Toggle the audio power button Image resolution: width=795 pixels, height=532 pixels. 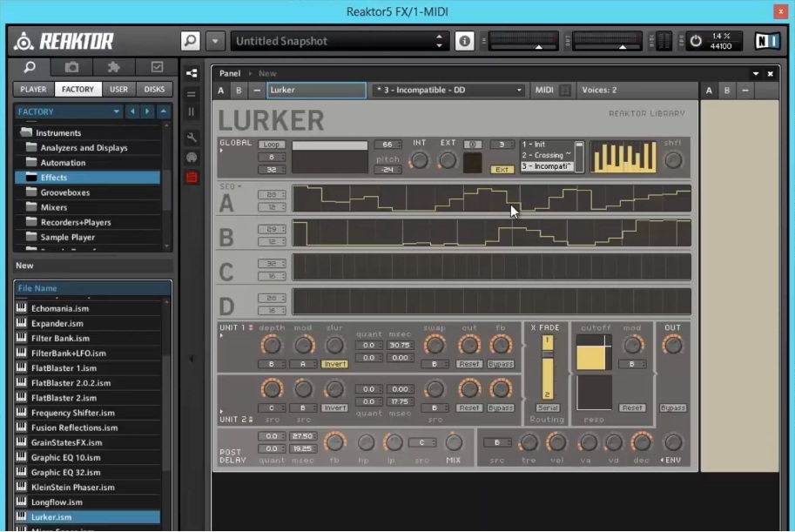(x=696, y=41)
